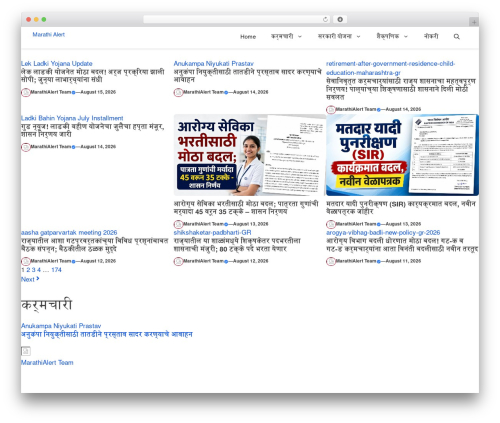Open the search icon in the header
500x423 pixels.
coord(456,37)
